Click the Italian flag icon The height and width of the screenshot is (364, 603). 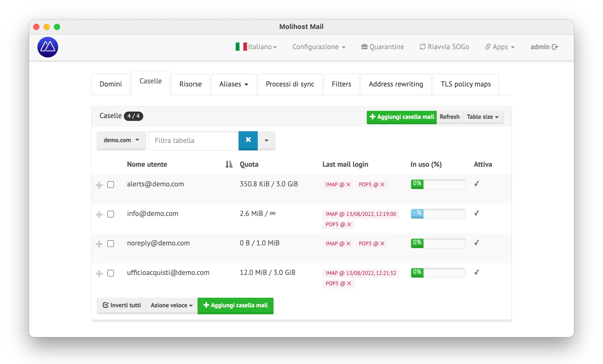(x=241, y=47)
